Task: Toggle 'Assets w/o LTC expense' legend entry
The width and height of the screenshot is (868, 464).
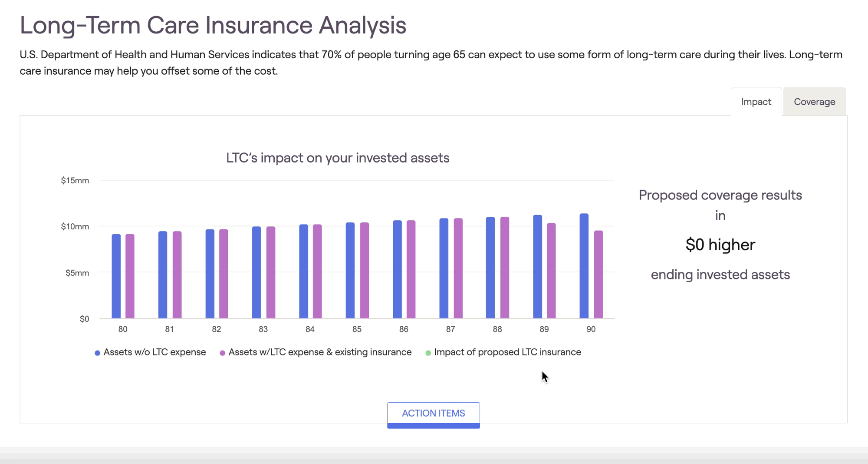Action: click(150, 352)
